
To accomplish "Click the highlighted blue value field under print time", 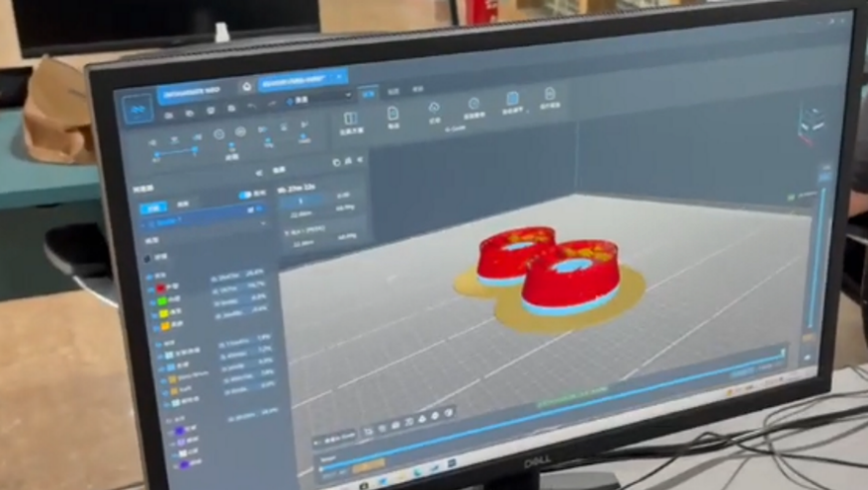I will coord(300,202).
